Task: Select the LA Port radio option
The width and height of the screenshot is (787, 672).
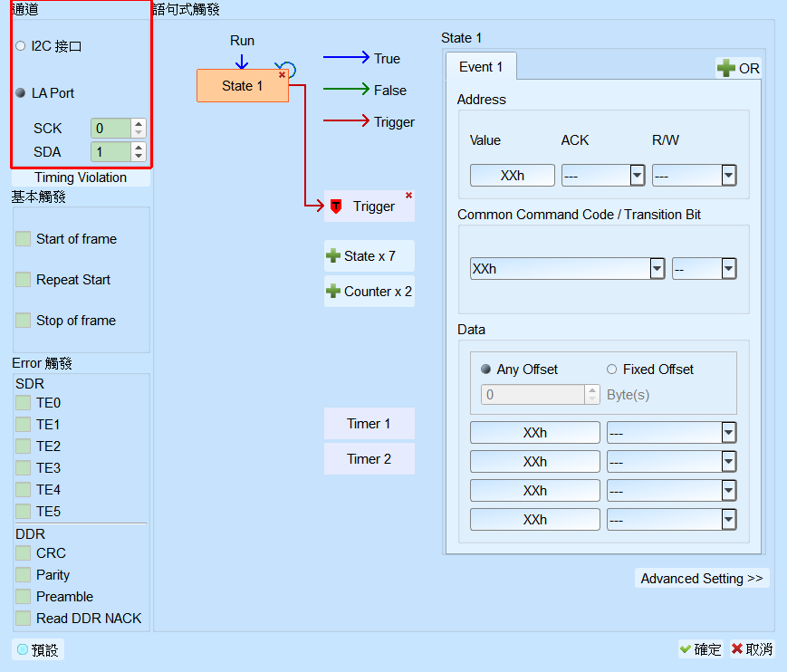Action: click(21, 93)
